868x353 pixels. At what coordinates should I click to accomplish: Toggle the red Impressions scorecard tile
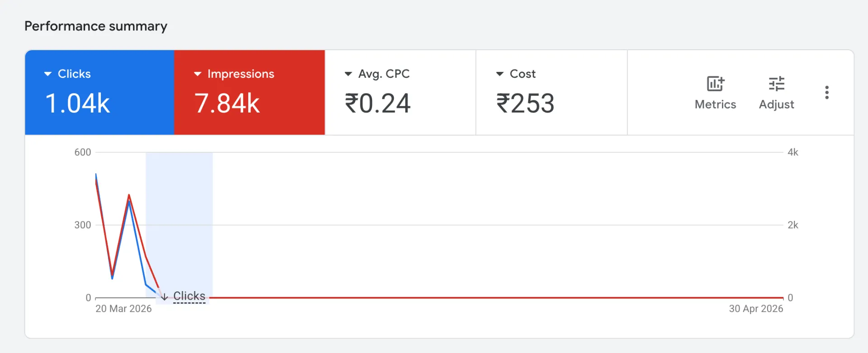pos(250,92)
